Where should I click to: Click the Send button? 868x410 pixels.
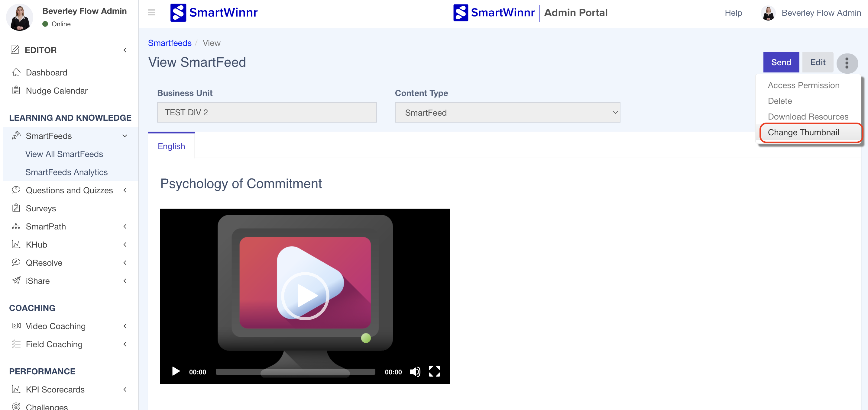[781, 62]
